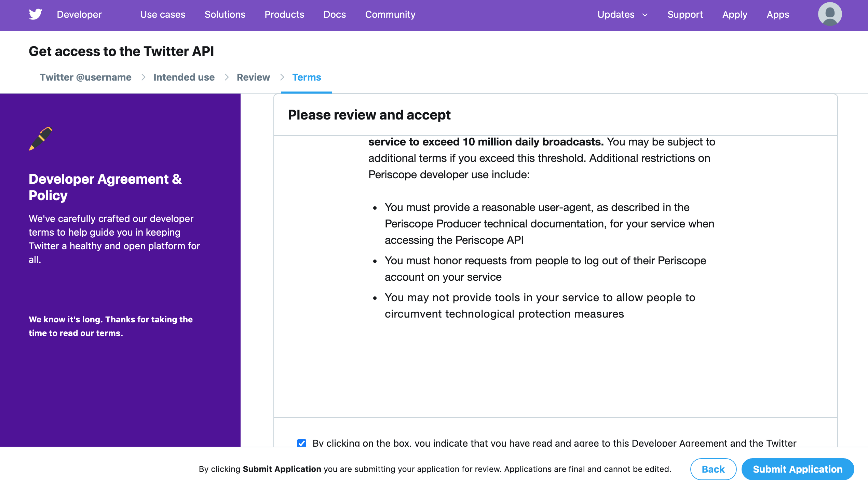Click the Back button

pos(713,469)
